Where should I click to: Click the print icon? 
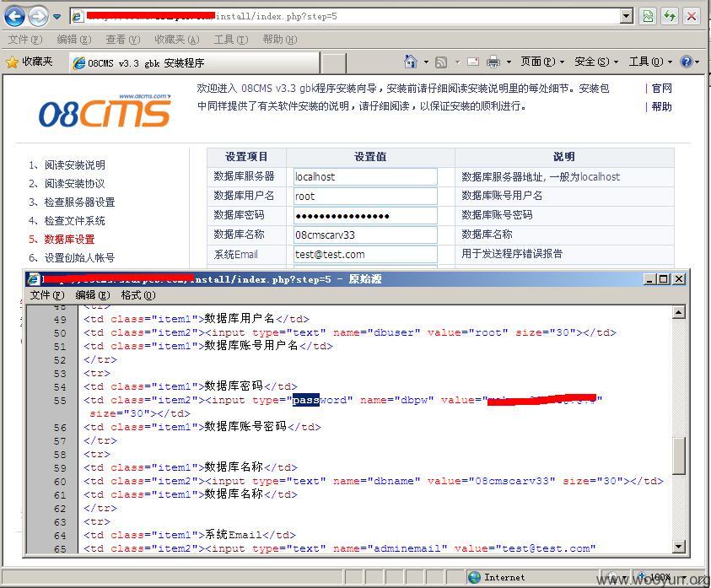coord(493,62)
